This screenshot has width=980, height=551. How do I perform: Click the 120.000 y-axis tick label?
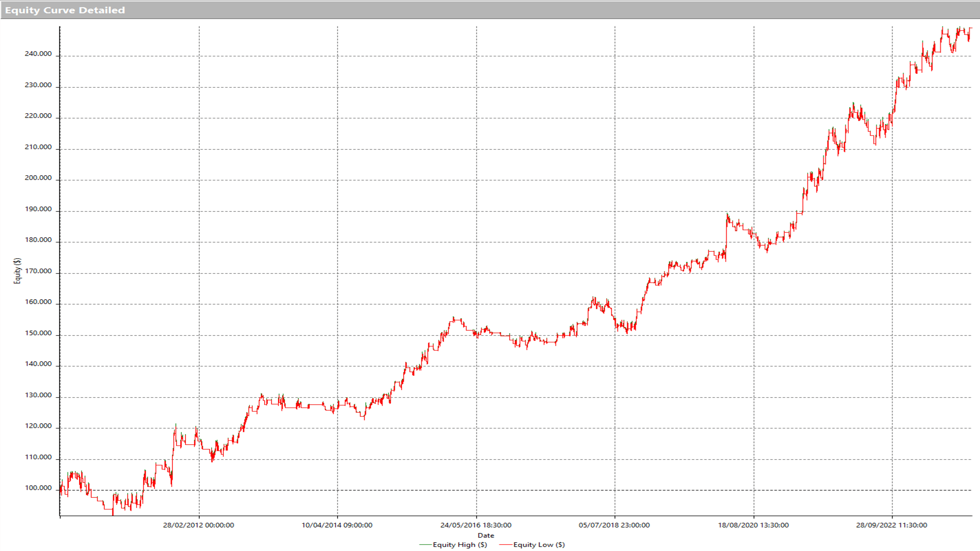tap(38, 426)
